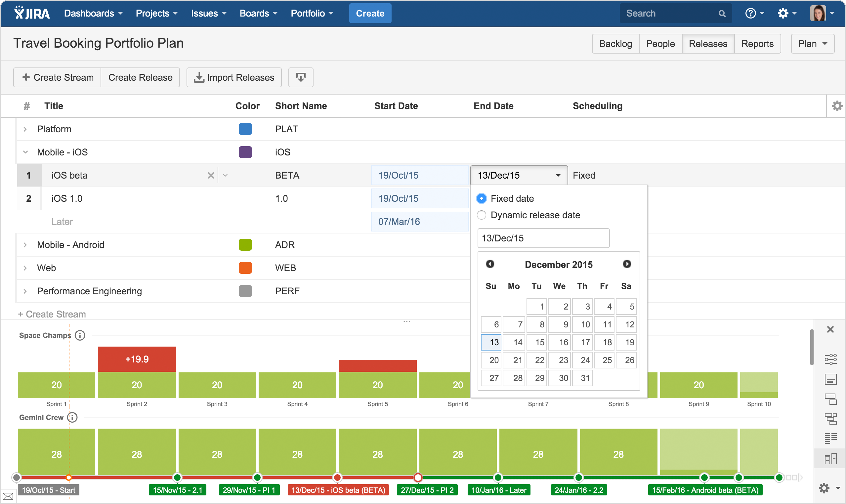The height and width of the screenshot is (504, 846).
Task: Select Dynamic release date option
Action: (x=481, y=215)
